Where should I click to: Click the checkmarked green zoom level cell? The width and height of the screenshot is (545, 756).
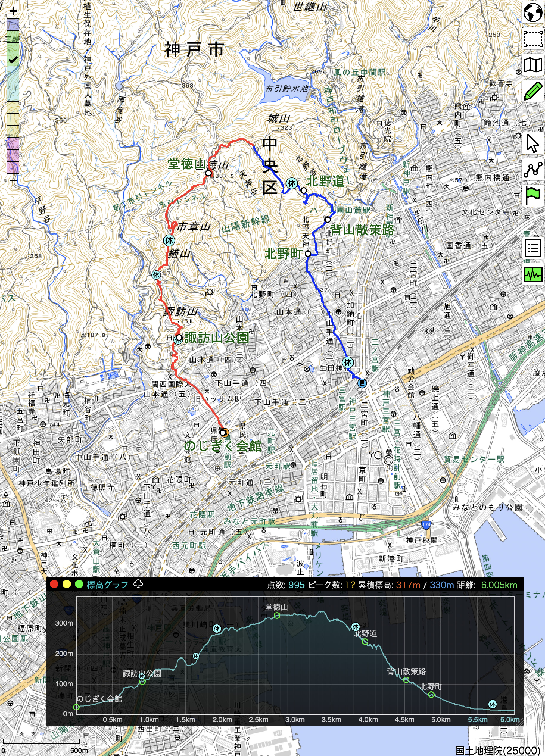13,60
